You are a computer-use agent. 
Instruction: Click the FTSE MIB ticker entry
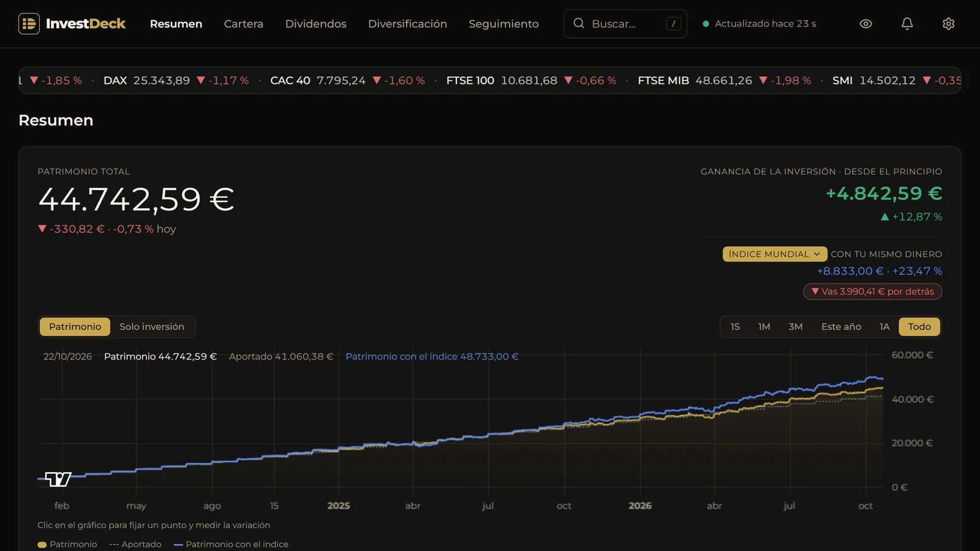tap(725, 81)
